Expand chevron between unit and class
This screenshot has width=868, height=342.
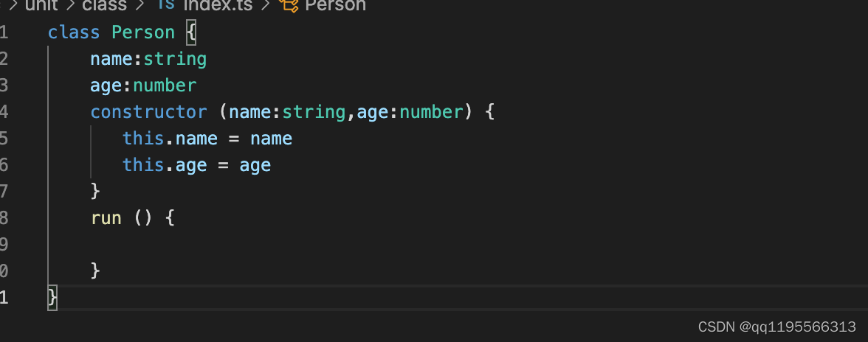pyautogui.click(x=69, y=4)
